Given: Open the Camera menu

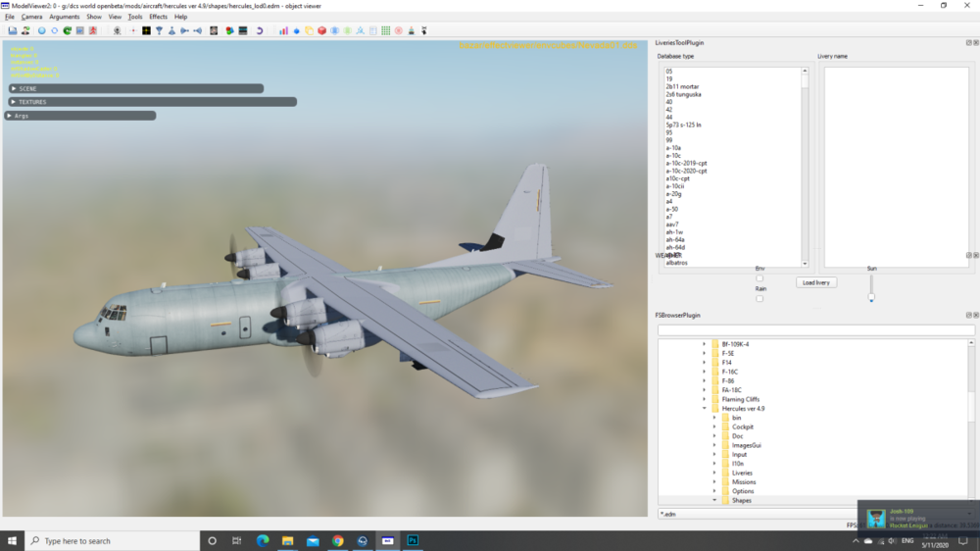Looking at the screenshot, I should (32, 17).
